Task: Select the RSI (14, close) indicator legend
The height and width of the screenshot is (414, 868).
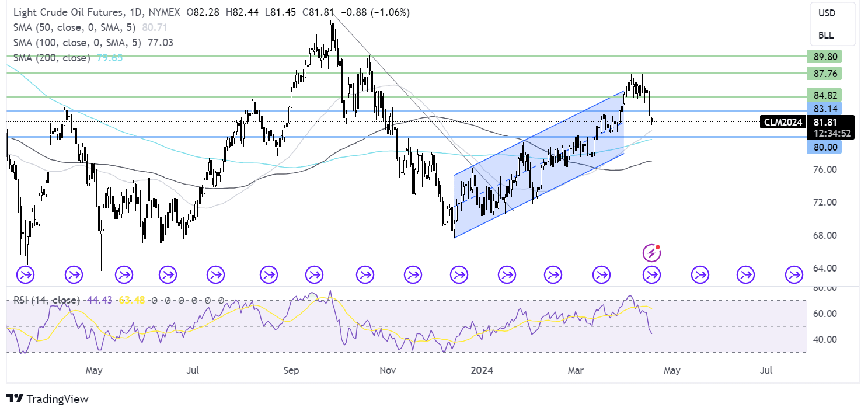Action: 46,300
